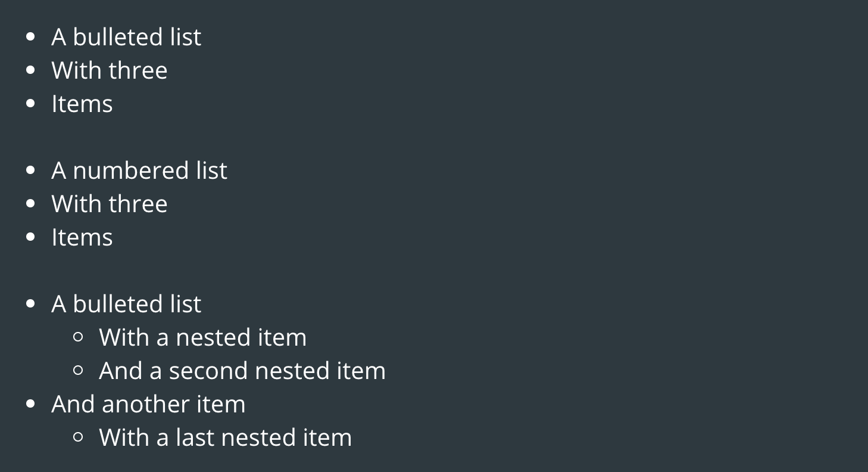Click hollow bullet beside 'And a second nested item'
Viewport: 868px width, 472px height.
(x=78, y=371)
